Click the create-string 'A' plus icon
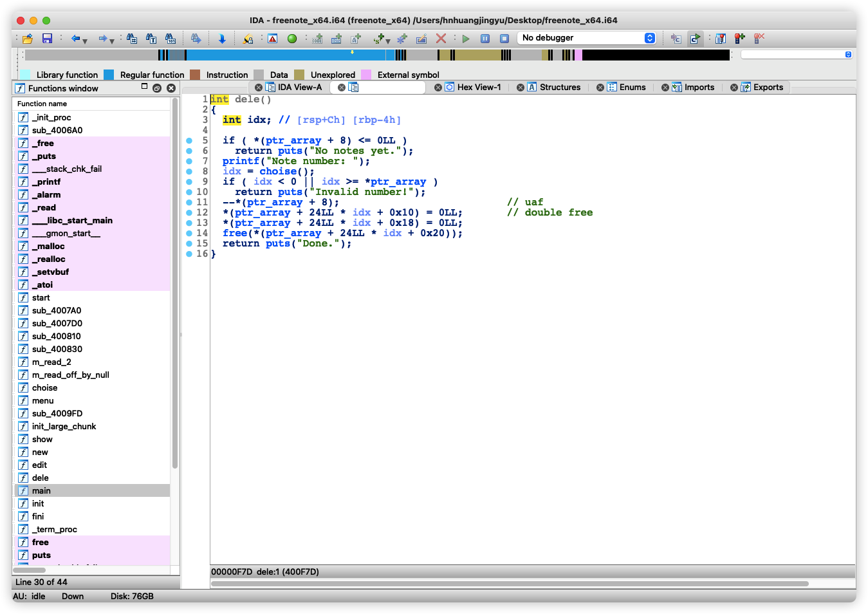The image size is (868, 614). tap(356, 39)
